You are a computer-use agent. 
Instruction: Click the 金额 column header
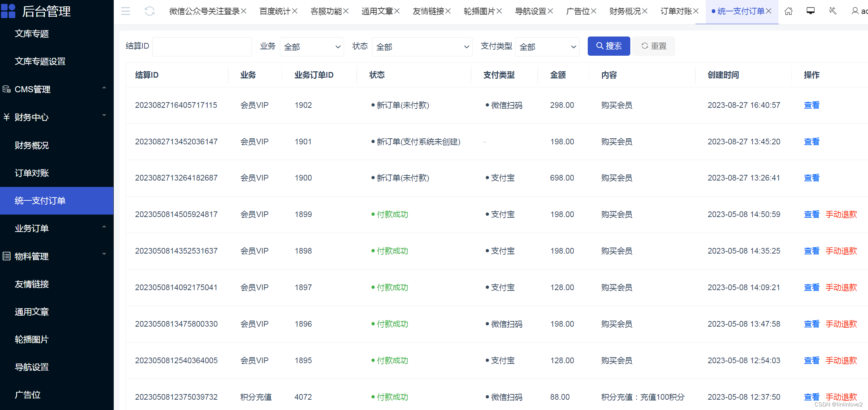[558, 75]
